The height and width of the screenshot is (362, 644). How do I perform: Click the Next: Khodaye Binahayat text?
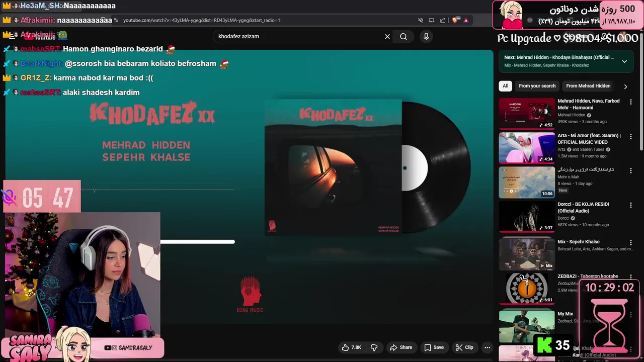[558, 57]
